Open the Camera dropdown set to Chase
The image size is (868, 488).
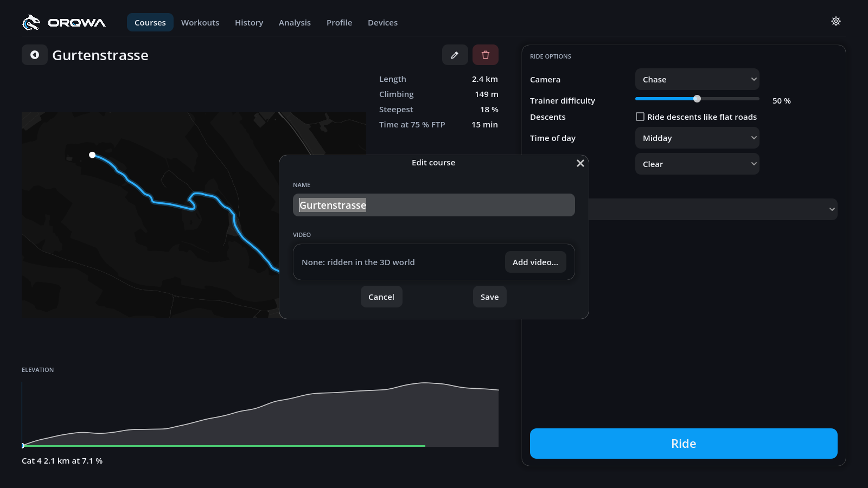[x=697, y=79]
